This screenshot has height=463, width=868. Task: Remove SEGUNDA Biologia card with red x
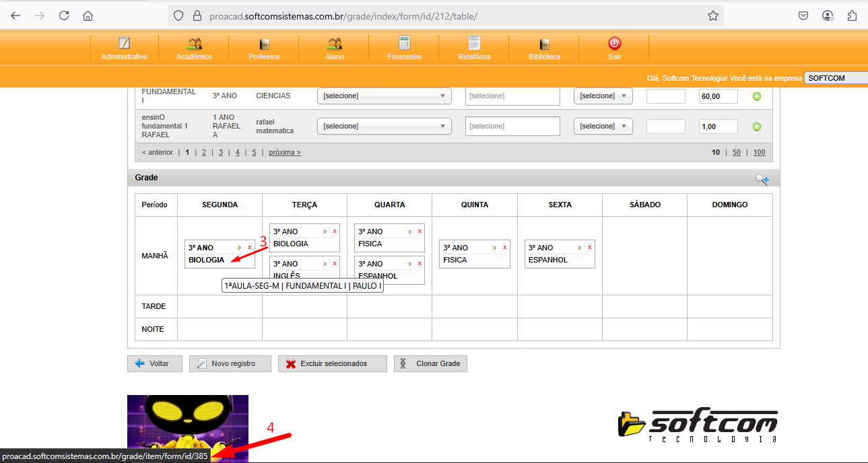point(250,248)
